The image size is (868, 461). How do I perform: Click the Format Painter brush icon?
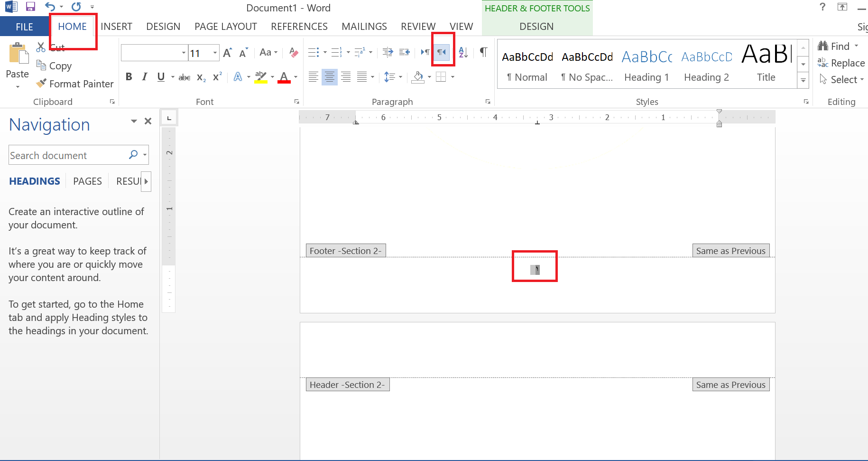pos(42,84)
